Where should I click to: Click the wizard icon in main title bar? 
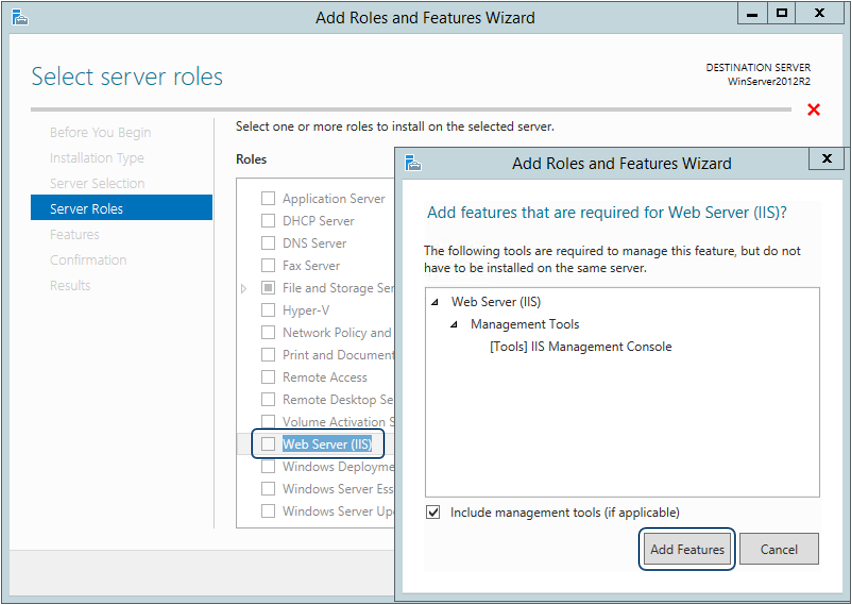[x=20, y=17]
